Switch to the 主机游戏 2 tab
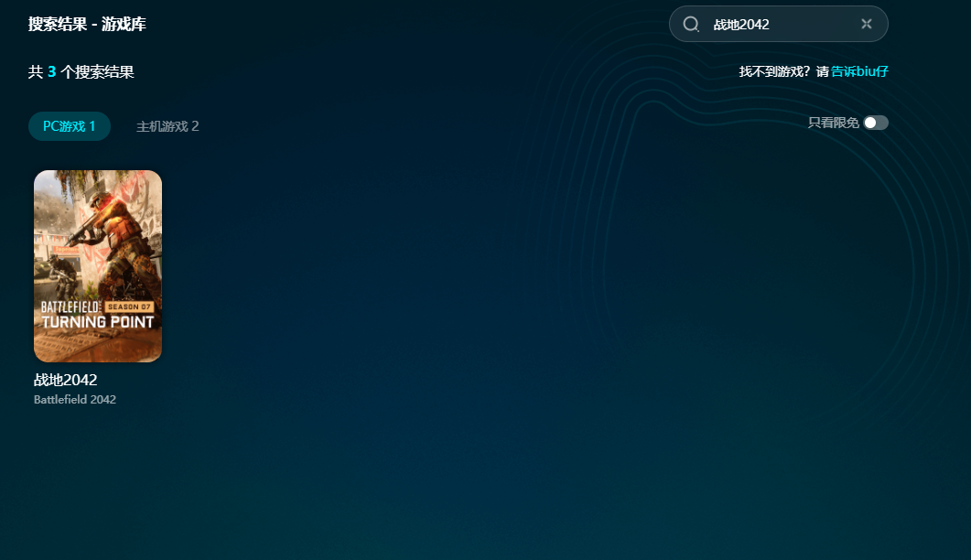This screenshot has height=560, width=971. pos(167,126)
